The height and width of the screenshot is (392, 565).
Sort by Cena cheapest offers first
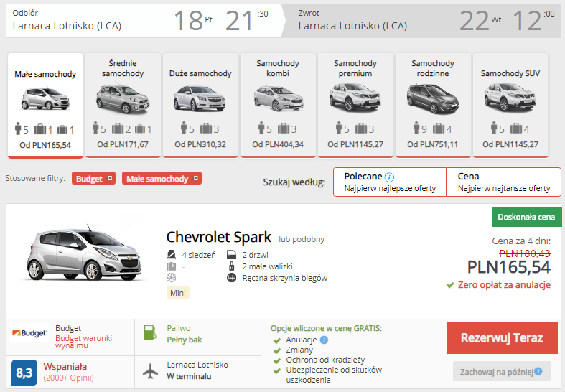[x=504, y=182]
